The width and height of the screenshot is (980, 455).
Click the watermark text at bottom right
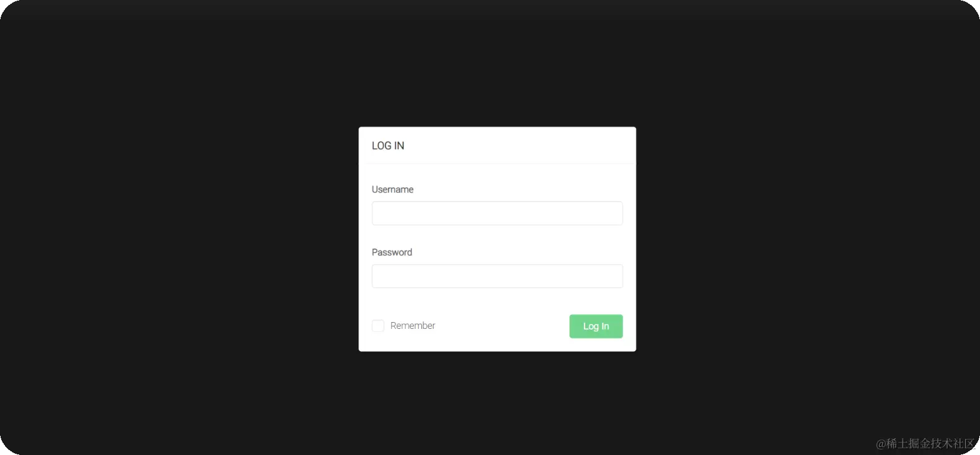click(x=925, y=443)
